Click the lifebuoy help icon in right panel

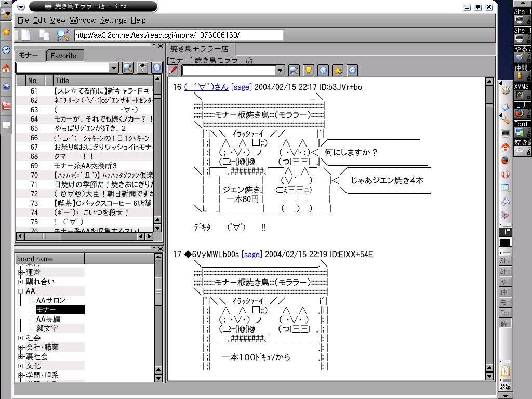(x=505, y=174)
